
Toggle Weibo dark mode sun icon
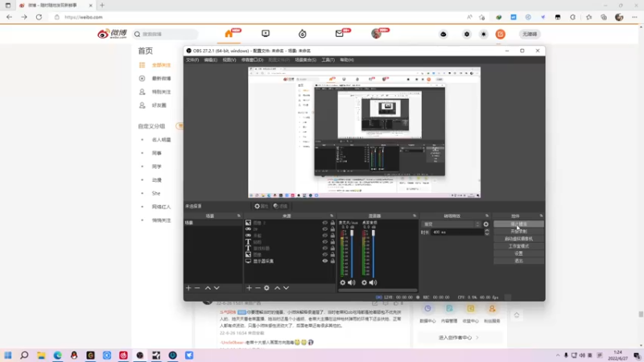(484, 35)
